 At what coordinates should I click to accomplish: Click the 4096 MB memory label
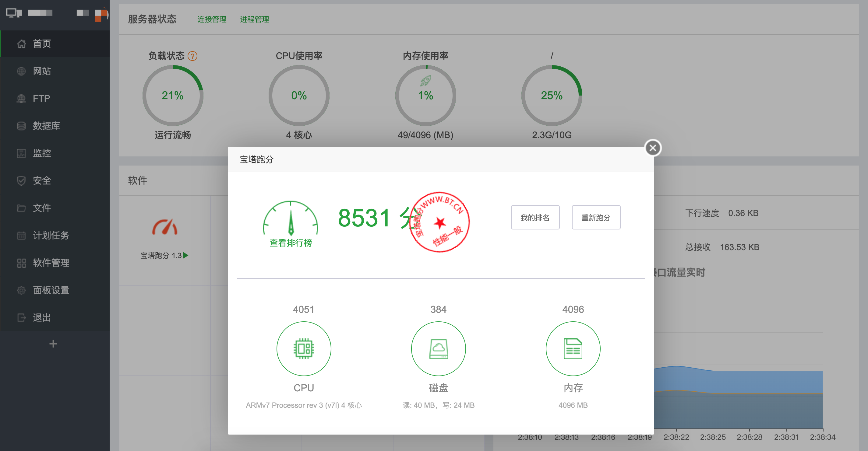[573, 405]
